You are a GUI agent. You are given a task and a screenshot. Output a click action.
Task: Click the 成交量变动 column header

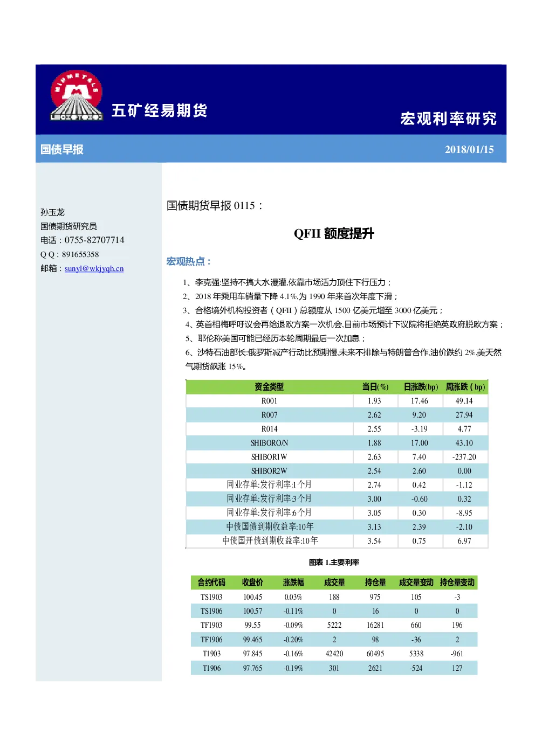pyautogui.click(x=416, y=582)
